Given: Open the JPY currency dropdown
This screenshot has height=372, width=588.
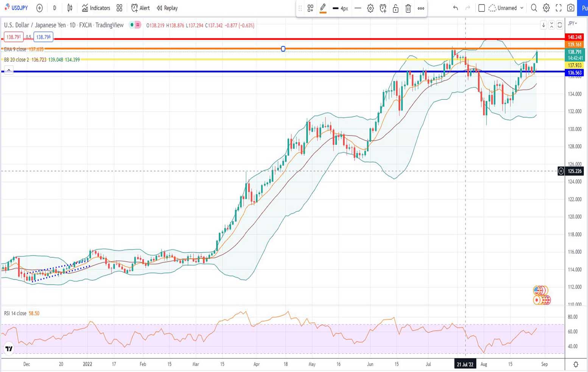Looking at the screenshot, I should pyautogui.click(x=573, y=23).
